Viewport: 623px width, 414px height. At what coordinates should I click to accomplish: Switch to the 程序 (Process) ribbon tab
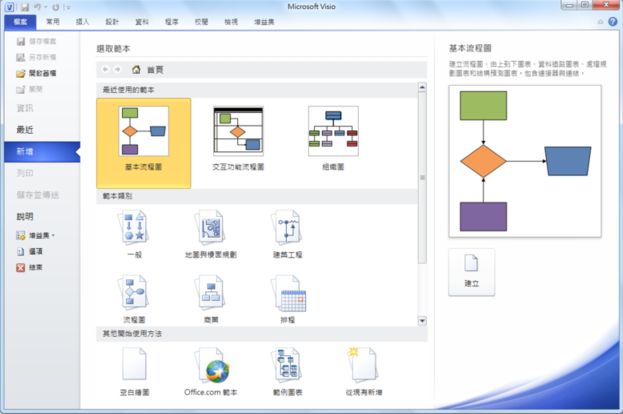[172, 22]
